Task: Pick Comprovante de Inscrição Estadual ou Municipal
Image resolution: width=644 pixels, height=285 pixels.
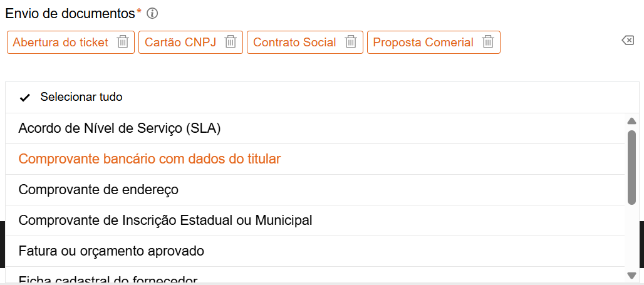Action: 165,220
